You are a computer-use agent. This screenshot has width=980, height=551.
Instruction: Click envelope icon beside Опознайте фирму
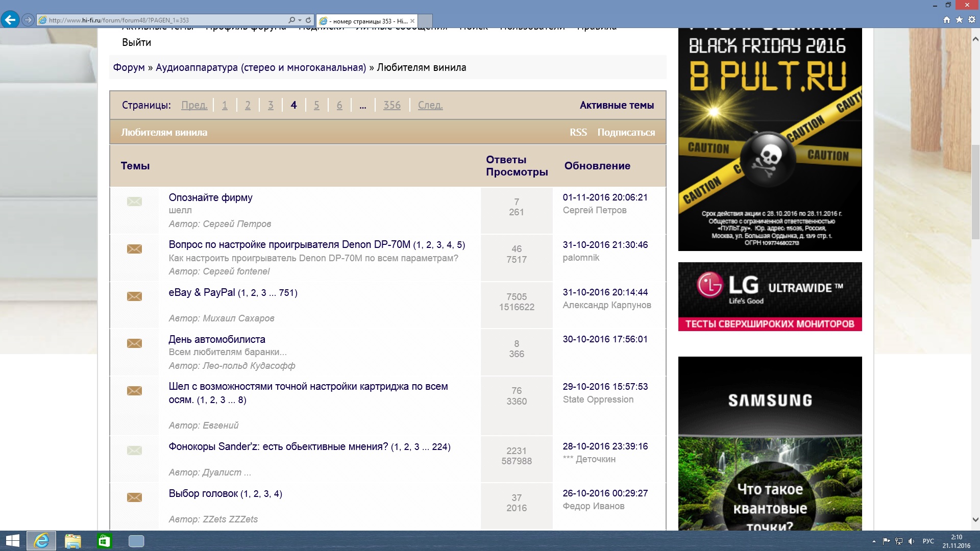134,202
